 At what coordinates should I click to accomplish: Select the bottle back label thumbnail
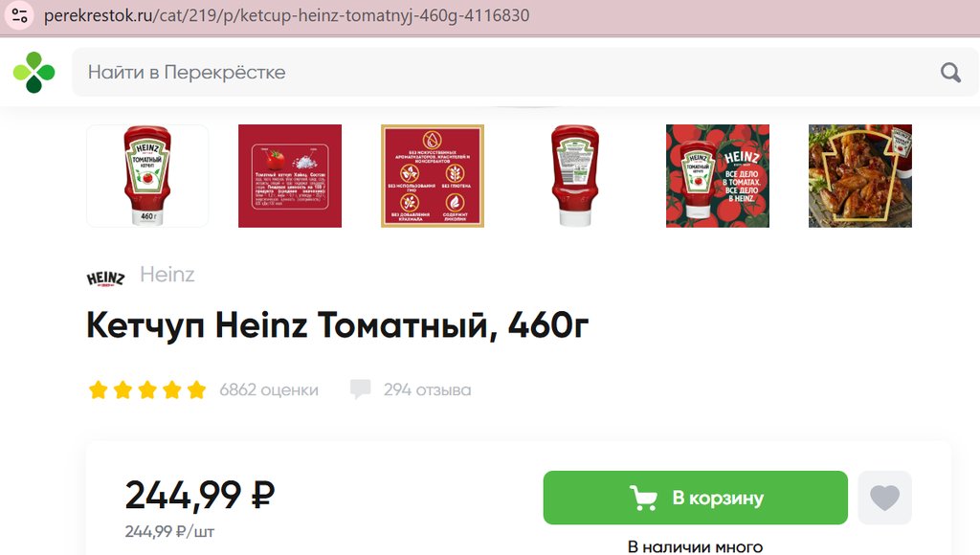[x=575, y=176]
